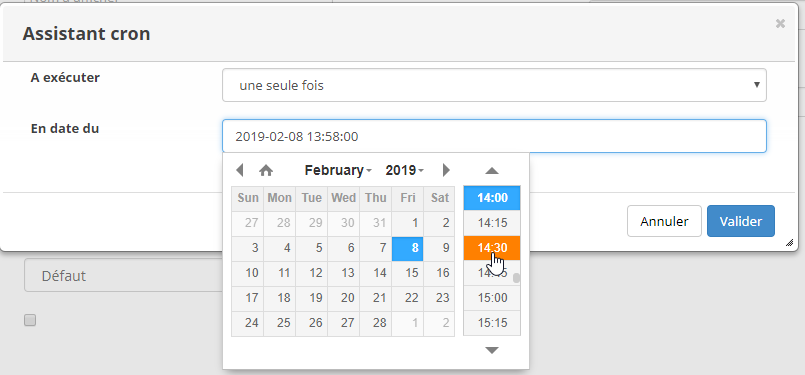Select February 21 in calendar

[376, 298]
